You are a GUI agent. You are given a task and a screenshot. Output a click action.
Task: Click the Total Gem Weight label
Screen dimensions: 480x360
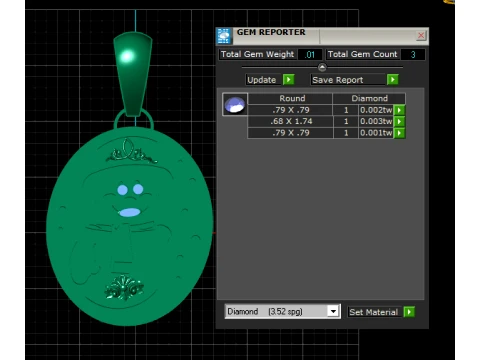click(x=257, y=54)
